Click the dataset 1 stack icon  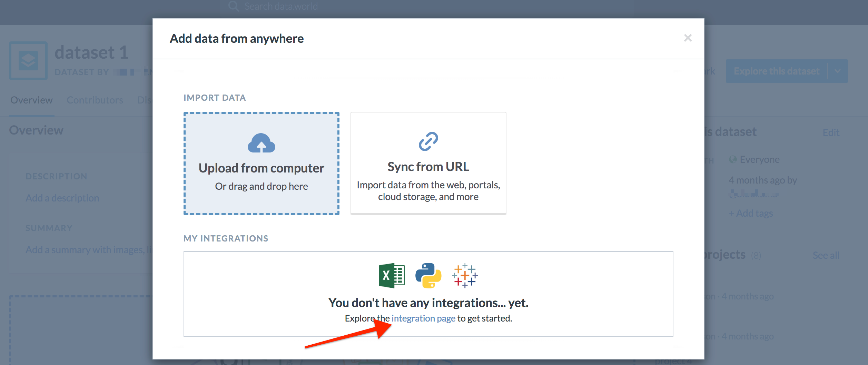[x=28, y=61]
